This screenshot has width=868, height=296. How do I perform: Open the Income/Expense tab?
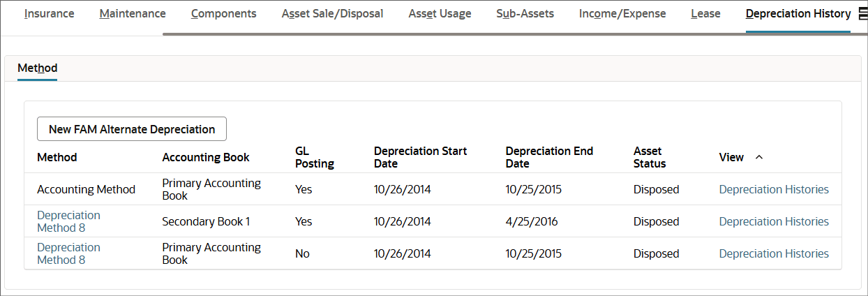point(622,13)
